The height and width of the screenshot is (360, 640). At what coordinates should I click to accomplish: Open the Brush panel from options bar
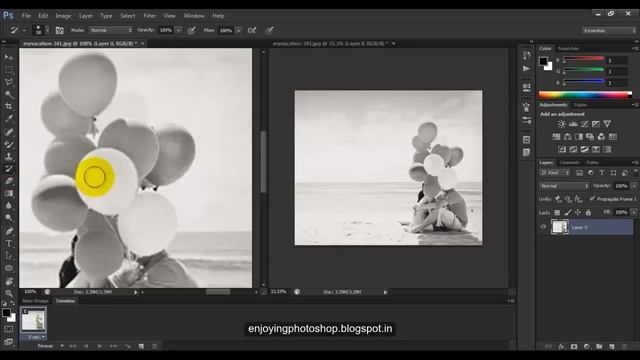click(x=59, y=30)
